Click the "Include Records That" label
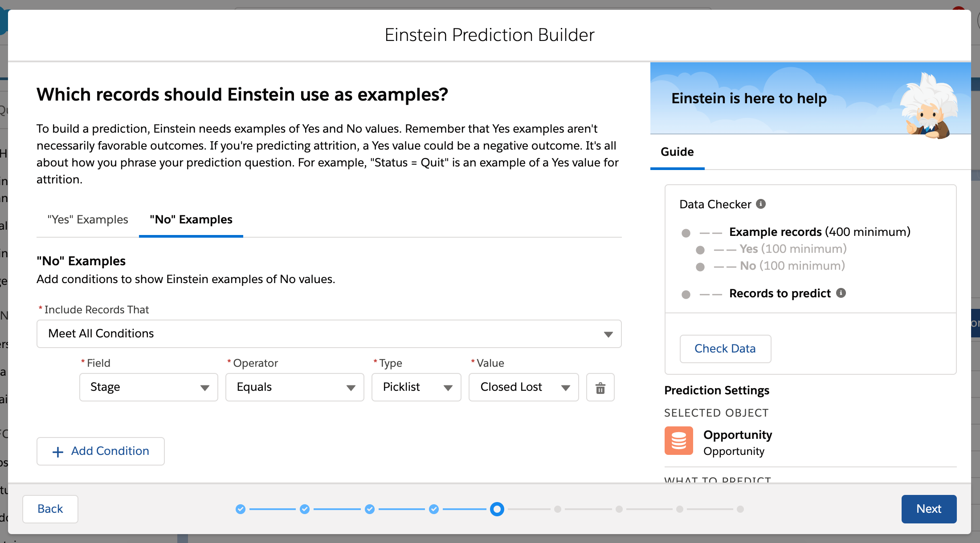The width and height of the screenshot is (980, 543). [x=97, y=310]
